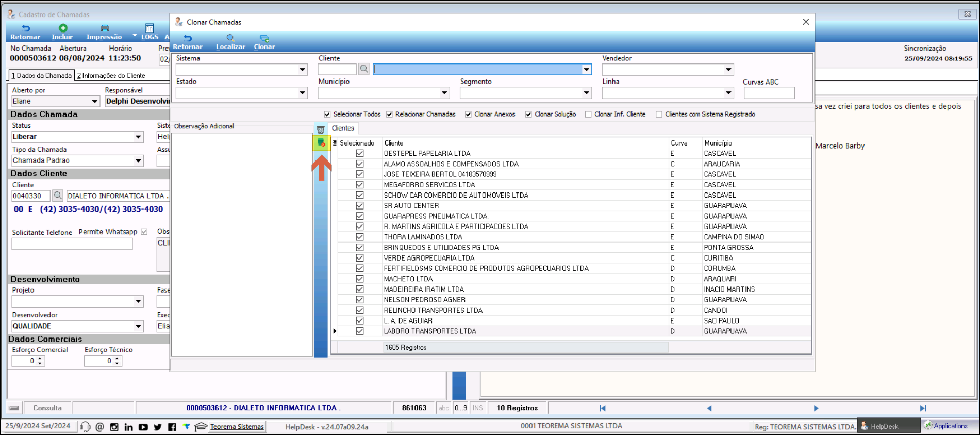Open the Tipo da Chamada dropdown
The width and height of the screenshot is (980, 435).
(x=138, y=160)
